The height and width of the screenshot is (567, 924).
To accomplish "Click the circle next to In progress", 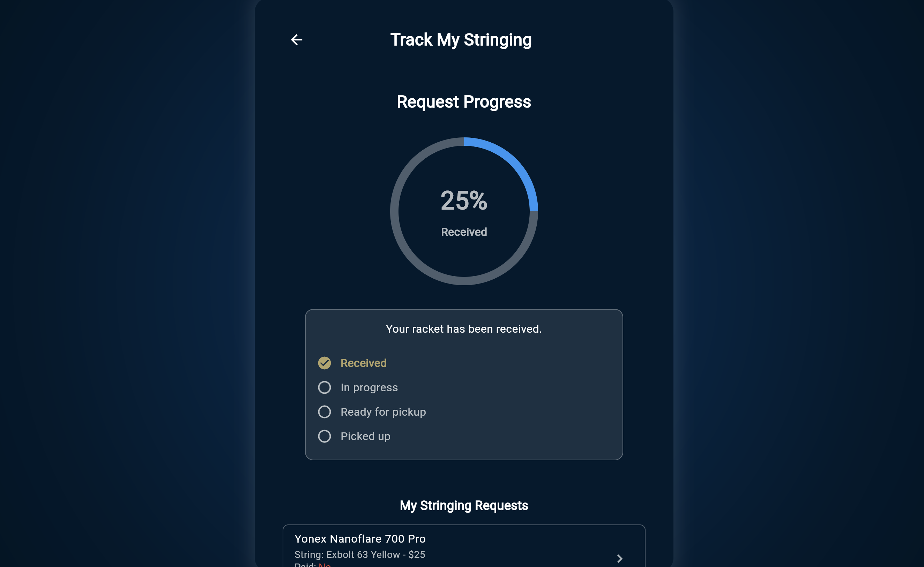I will [324, 387].
